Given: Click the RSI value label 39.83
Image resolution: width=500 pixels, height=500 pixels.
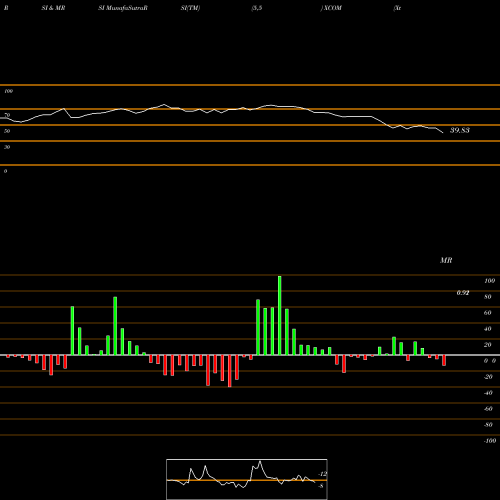Looking at the screenshot, I should click(x=460, y=130).
